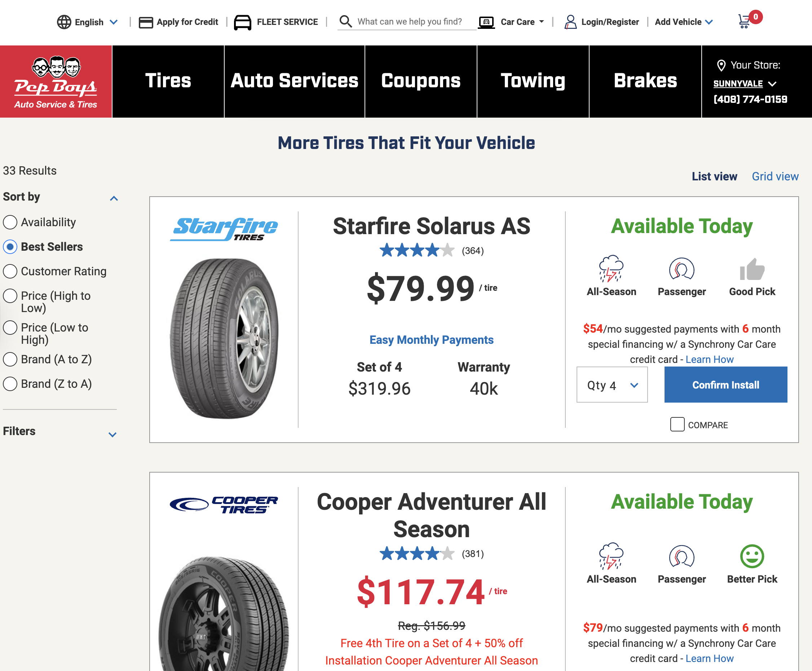
Task: Click the Pep Boys logo
Action: tap(56, 81)
